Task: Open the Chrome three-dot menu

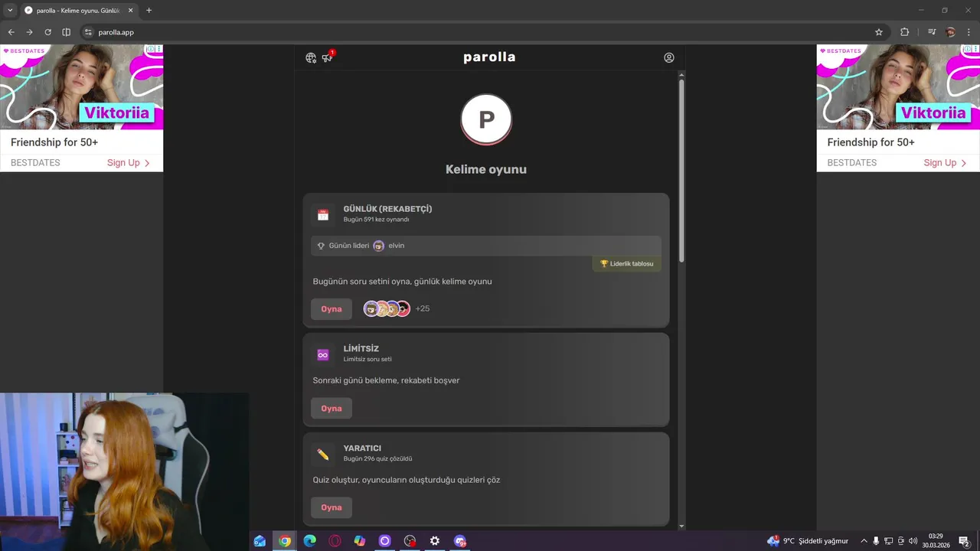Action: [969, 32]
